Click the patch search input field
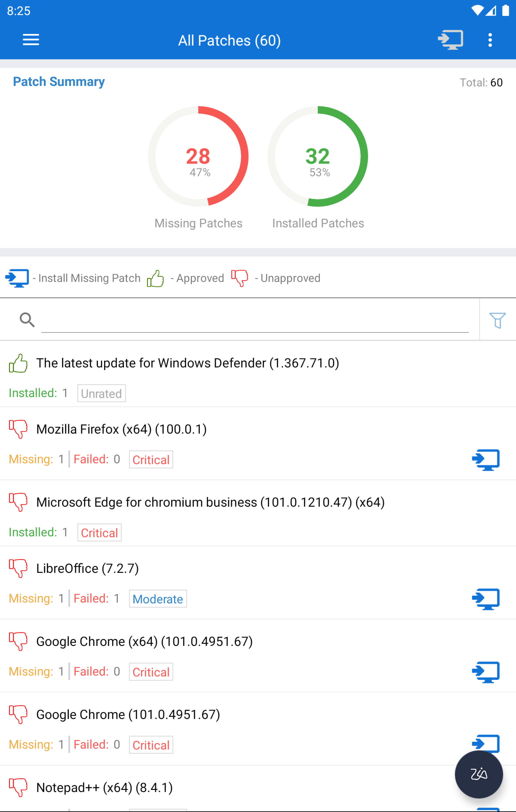 pos(255,320)
